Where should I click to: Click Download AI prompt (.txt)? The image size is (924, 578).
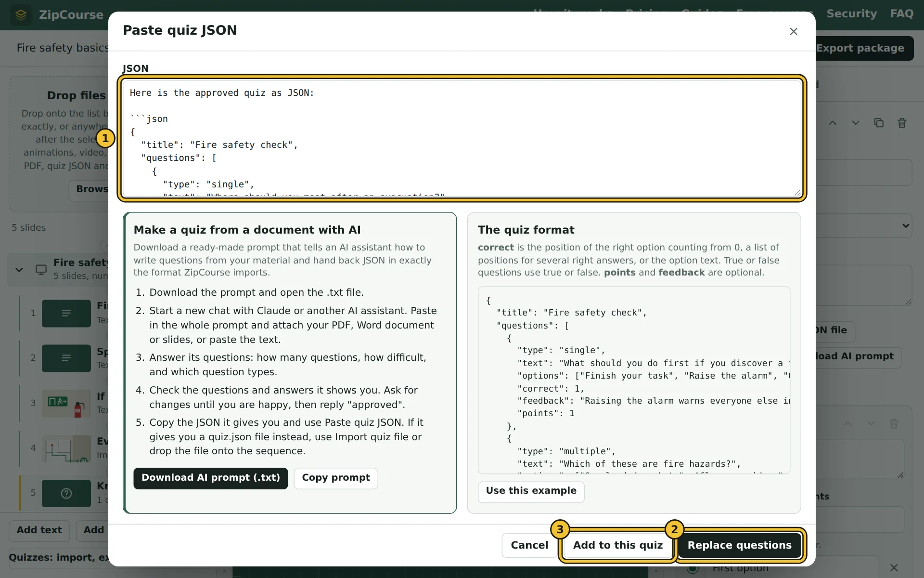(x=211, y=478)
